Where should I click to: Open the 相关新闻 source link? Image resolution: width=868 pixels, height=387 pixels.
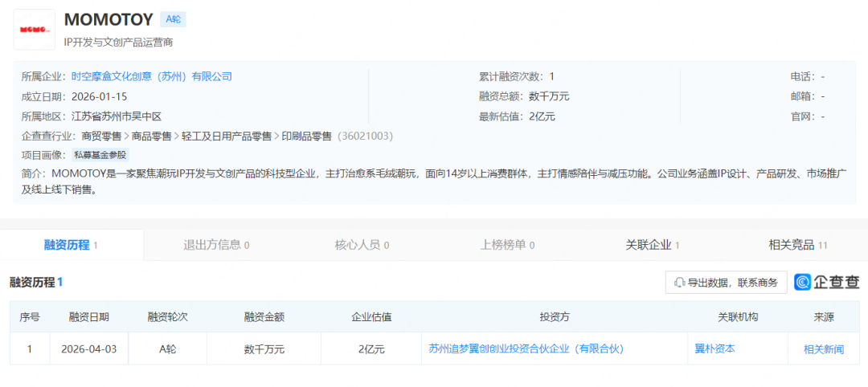click(824, 349)
